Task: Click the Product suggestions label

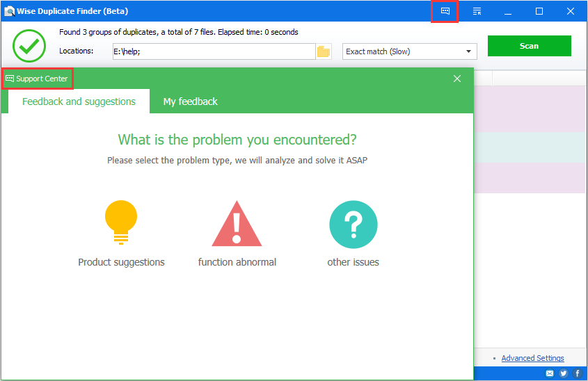Action: click(121, 262)
